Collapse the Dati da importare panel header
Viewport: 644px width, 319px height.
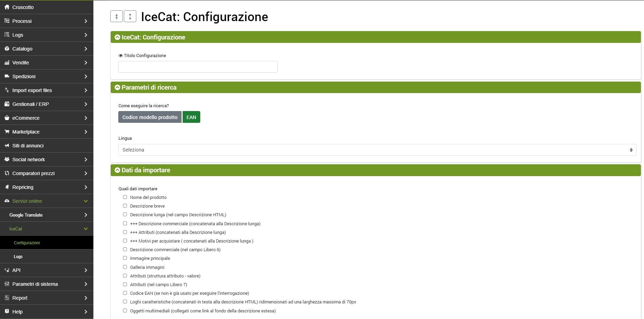tap(118, 170)
